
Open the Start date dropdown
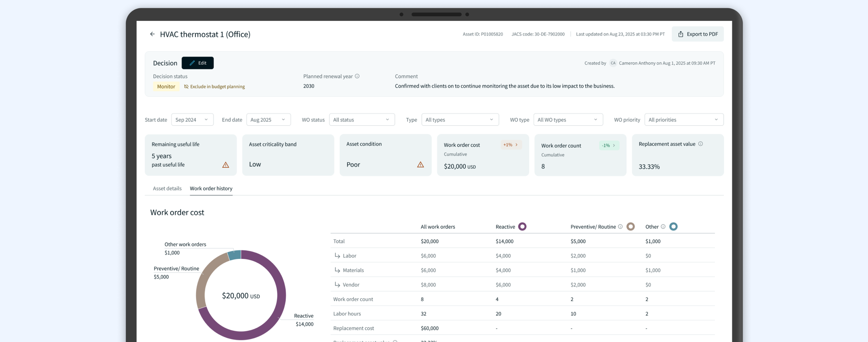coord(192,120)
